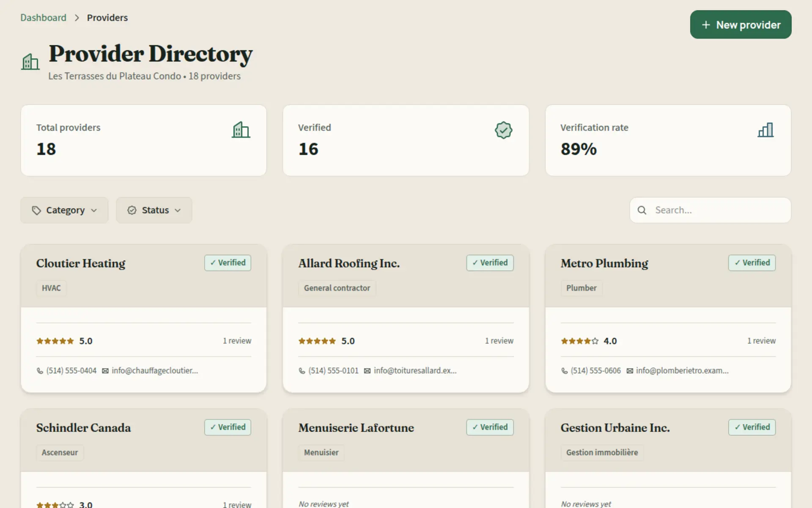Image resolution: width=812 pixels, height=508 pixels.
Task: Click the Total providers value 18
Action: [46, 149]
